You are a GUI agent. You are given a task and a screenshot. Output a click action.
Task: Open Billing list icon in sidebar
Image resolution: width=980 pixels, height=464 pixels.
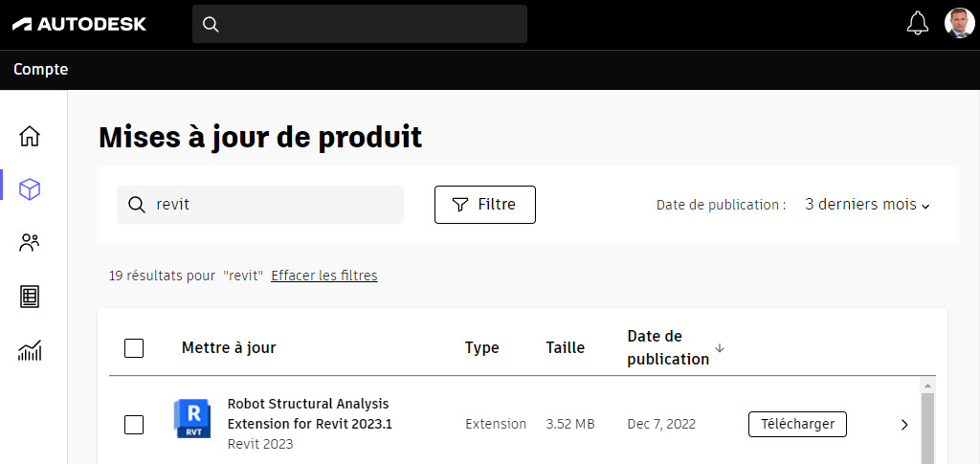(30, 297)
